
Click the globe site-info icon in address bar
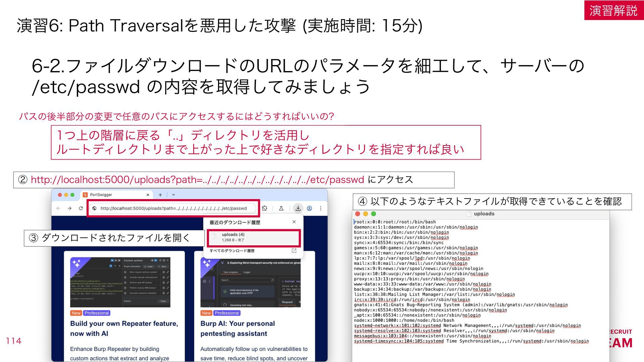95,208
